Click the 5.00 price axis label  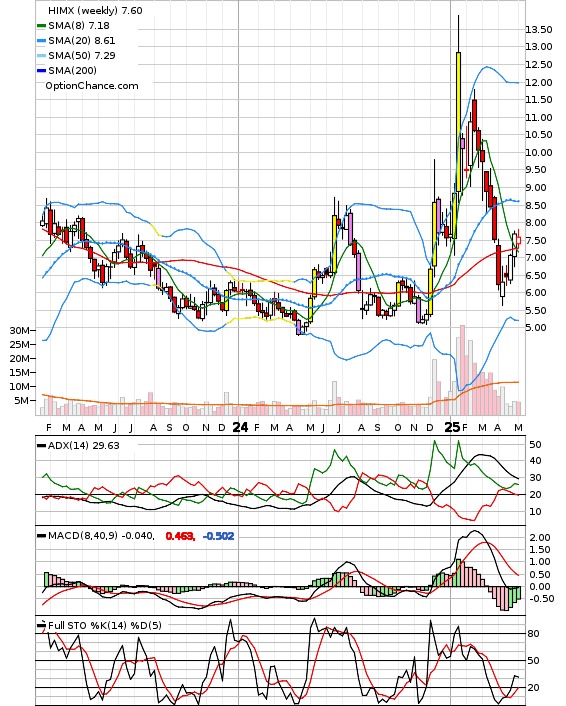[536, 327]
